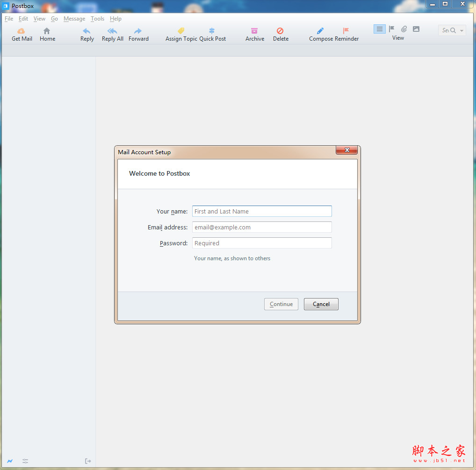
Task: Toggle the flagged messages view
Action: (x=392, y=29)
